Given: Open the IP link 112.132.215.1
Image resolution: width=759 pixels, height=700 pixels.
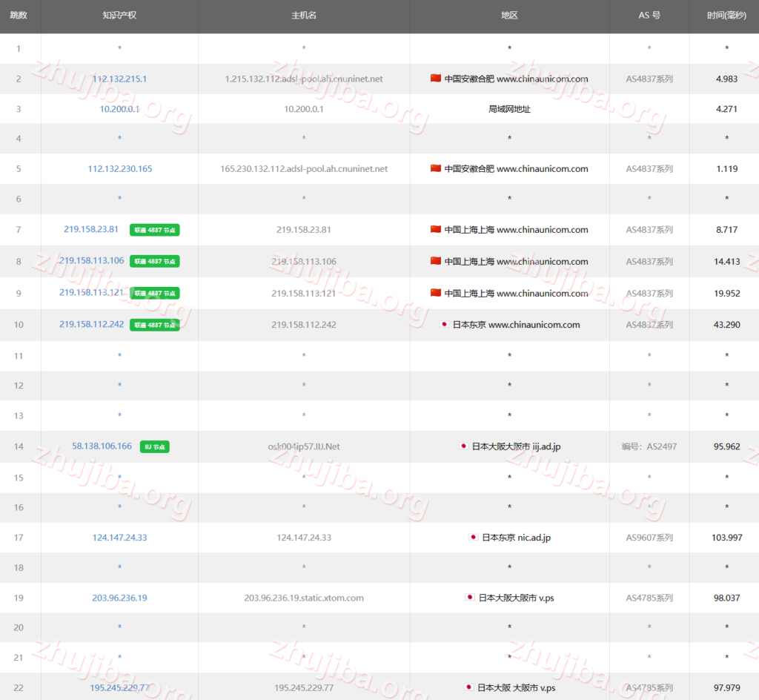Looking at the screenshot, I should click(x=119, y=79).
